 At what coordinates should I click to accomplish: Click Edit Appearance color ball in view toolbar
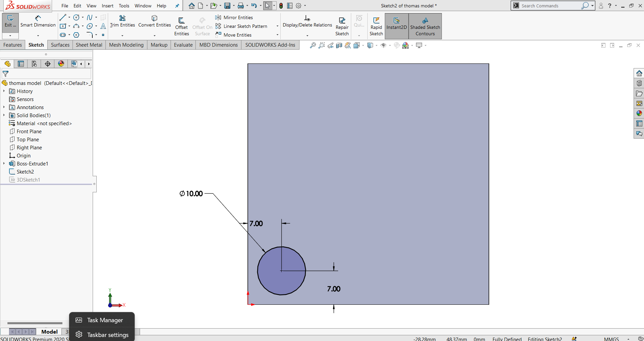406,45
